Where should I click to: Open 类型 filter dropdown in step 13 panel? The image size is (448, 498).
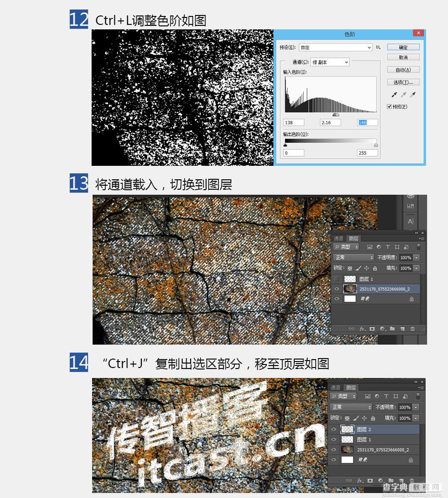click(x=346, y=247)
